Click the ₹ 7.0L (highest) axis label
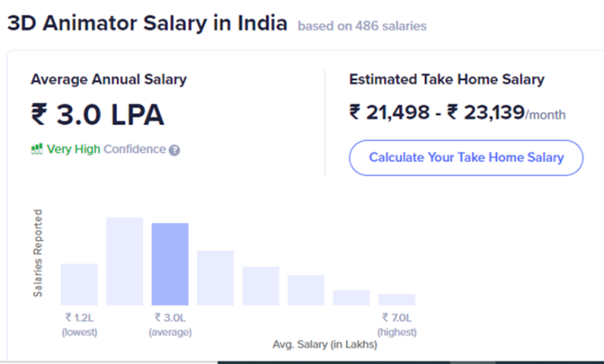The image size is (604, 364). [x=396, y=325]
